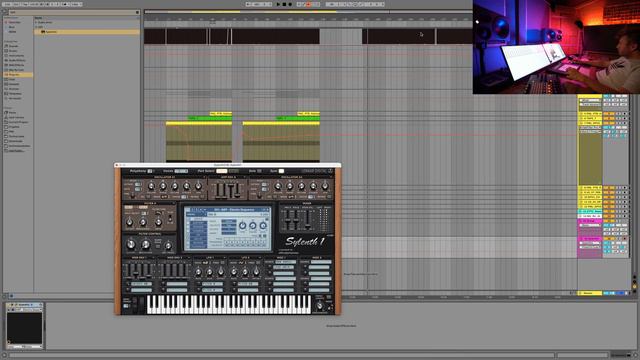Viewport: 640px width, 360px height.
Task: Click the Oscillator A2 Pan knob
Action: pos(325,187)
